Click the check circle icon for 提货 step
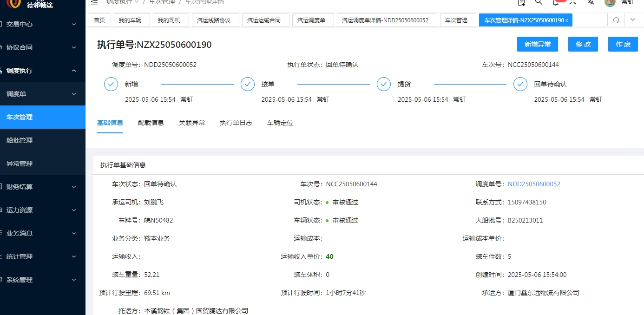This screenshot has height=315, width=644. pyautogui.click(x=384, y=84)
